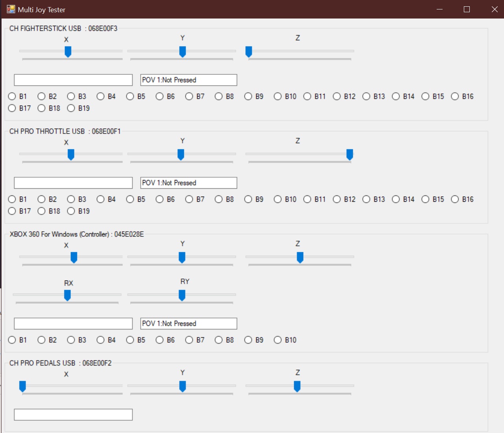
Task: Minimize the Multi Joy Tester window
Action: click(440, 9)
